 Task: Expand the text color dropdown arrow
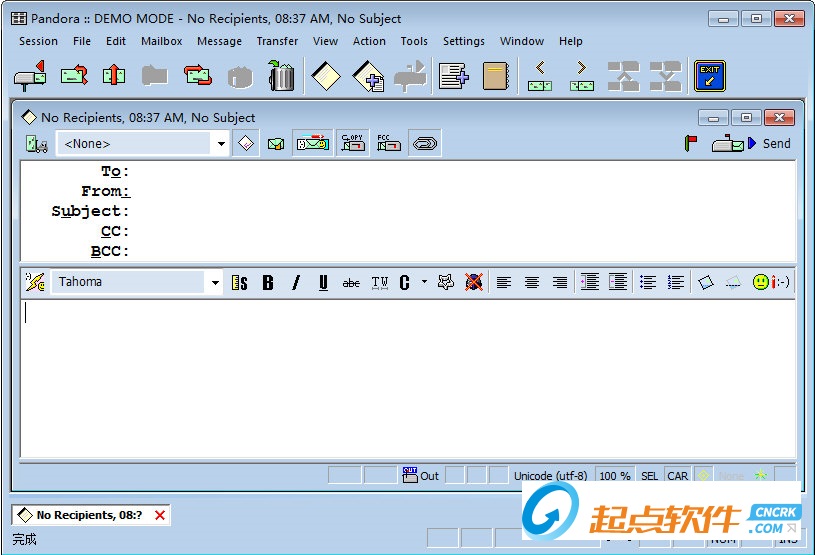(x=425, y=282)
